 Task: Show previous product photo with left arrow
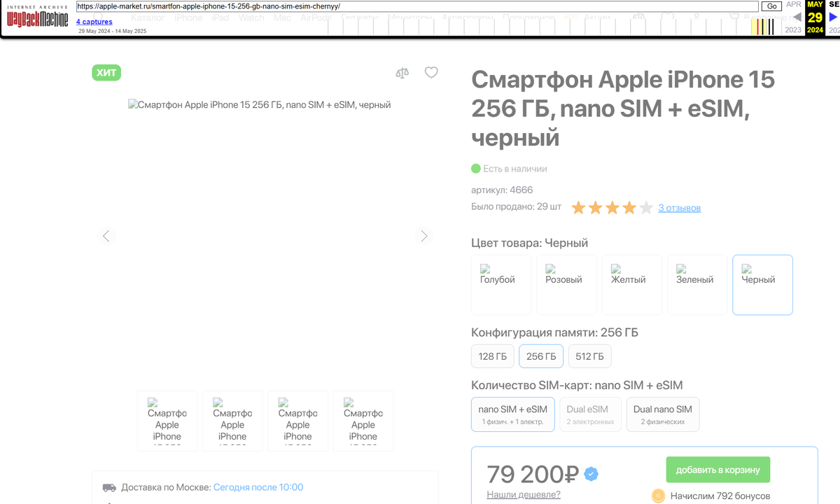point(106,236)
